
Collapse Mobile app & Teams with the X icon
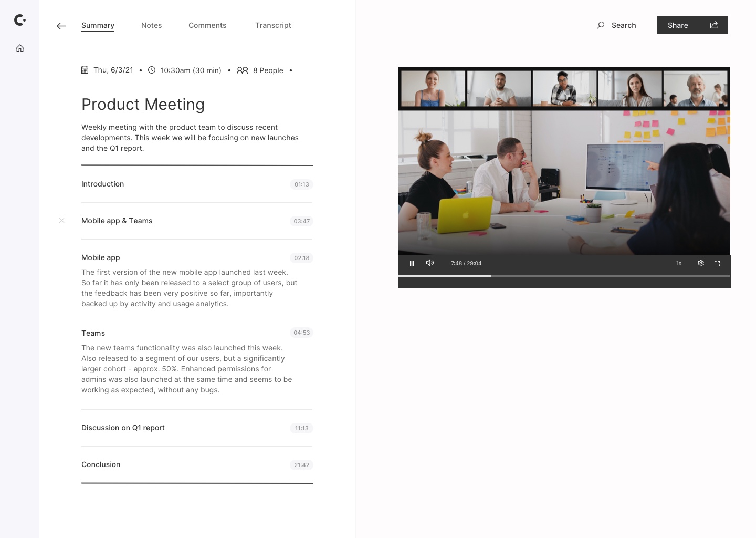click(x=62, y=221)
